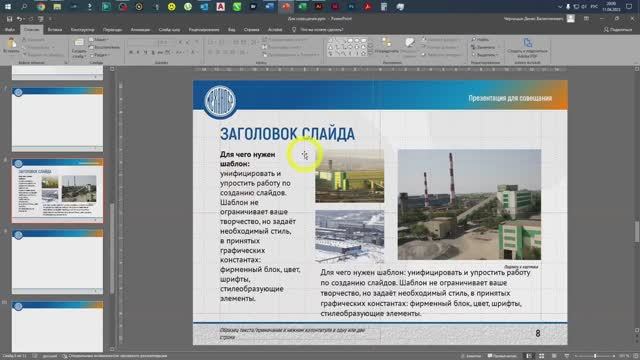Show hidden system tray icons chevron

(560, 7)
